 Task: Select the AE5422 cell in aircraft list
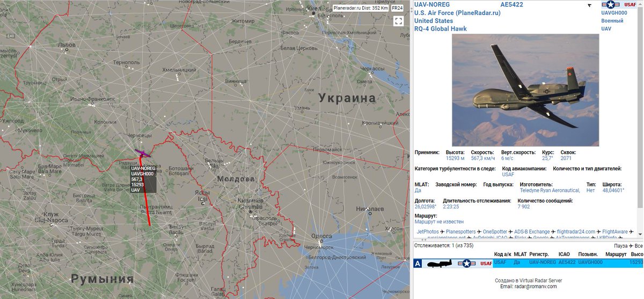pos(567,263)
